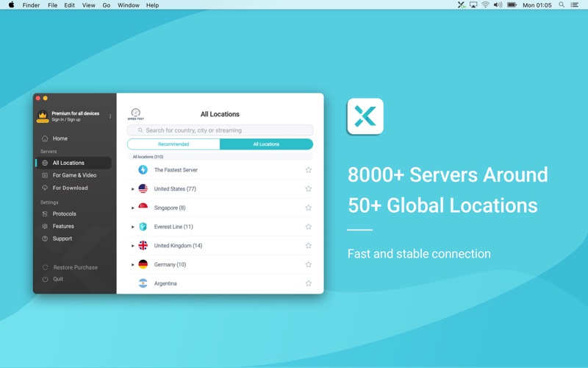This screenshot has width=588, height=368.
Task: Open the Window menu
Action: click(x=128, y=5)
